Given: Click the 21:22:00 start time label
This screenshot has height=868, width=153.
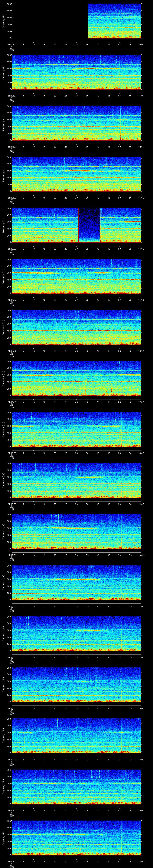Looking at the screenshot, I should click(x=12, y=708).
